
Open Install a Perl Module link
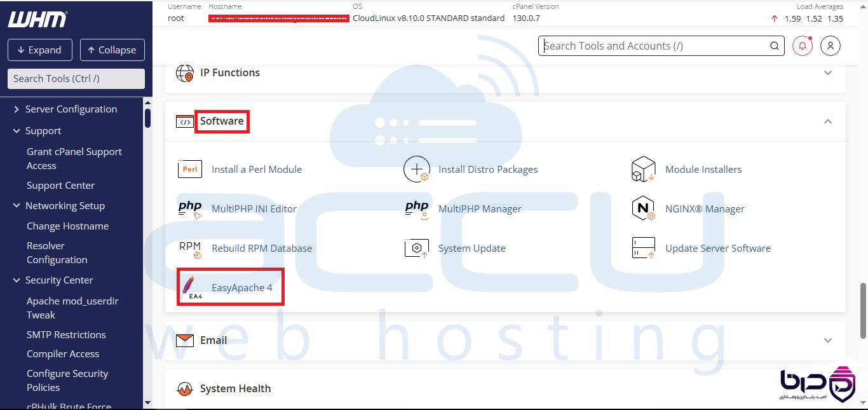tap(257, 169)
